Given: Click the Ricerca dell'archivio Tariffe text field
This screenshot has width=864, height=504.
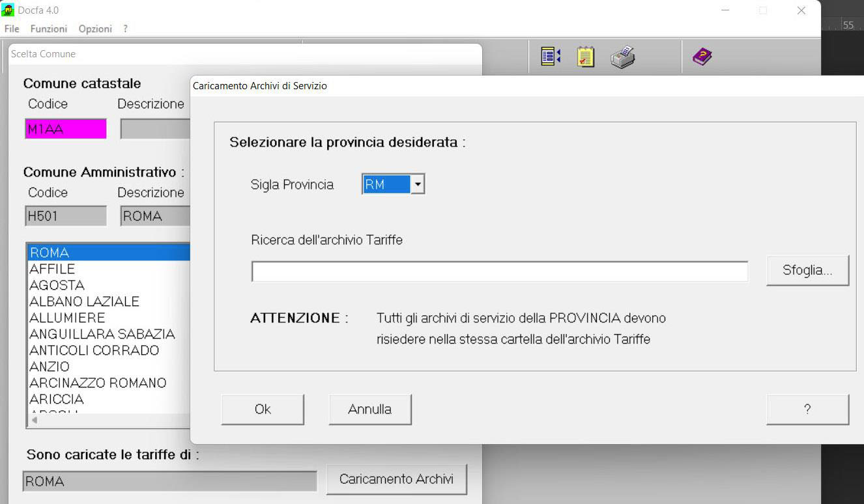Looking at the screenshot, I should click(499, 272).
